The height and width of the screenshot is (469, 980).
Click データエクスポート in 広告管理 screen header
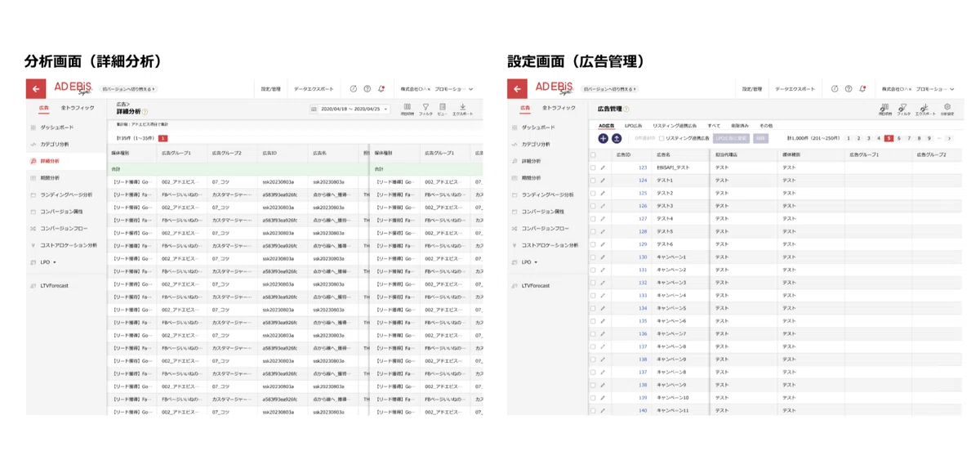coord(795,88)
